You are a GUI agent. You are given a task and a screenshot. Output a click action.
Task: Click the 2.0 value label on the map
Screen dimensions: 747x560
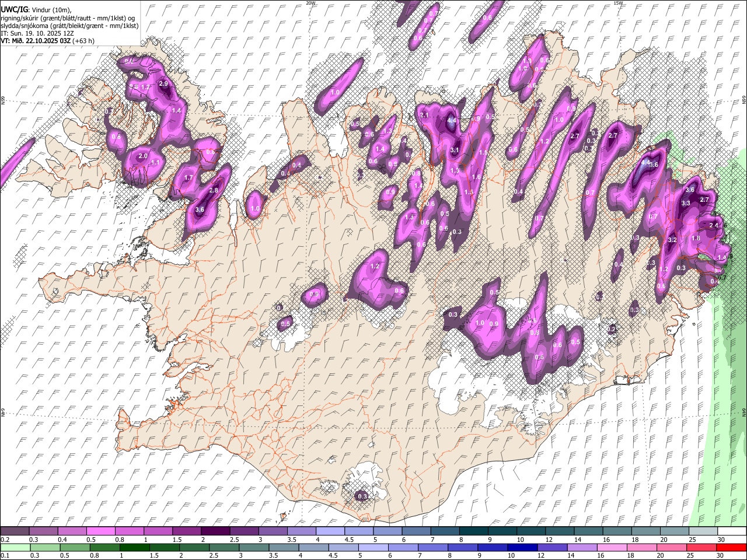pyautogui.click(x=143, y=156)
